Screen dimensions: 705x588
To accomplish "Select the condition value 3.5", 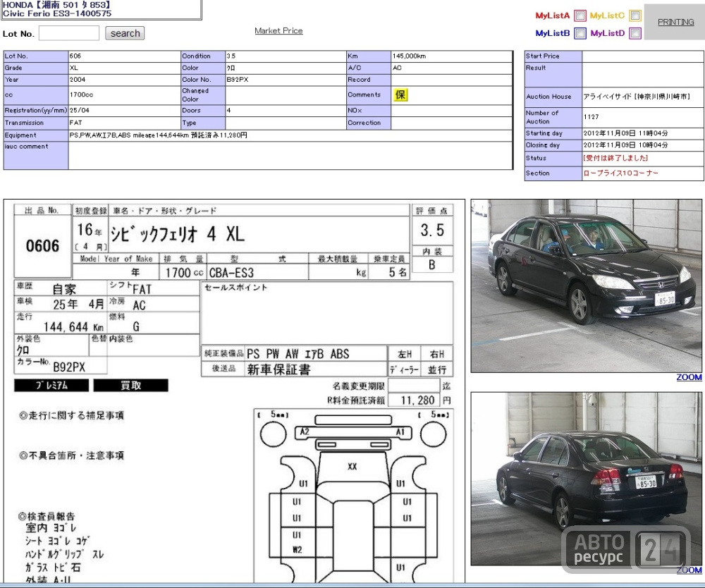I will 231,56.
